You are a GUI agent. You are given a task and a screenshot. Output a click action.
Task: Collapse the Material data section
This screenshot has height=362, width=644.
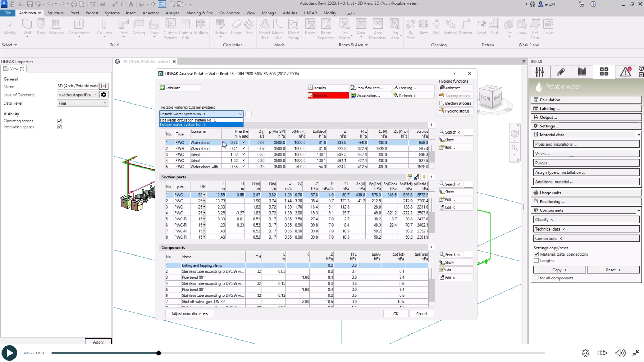pyautogui.click(x=639, y=135)
